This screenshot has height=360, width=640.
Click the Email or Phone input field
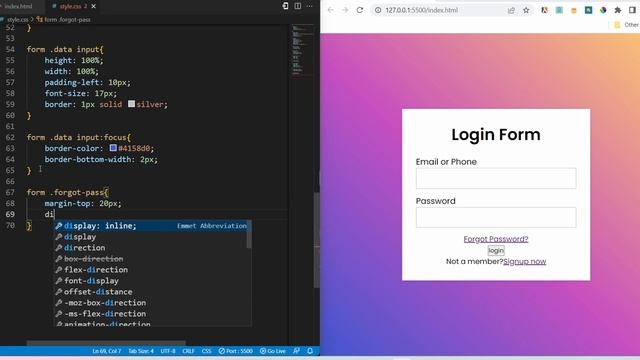496,178
